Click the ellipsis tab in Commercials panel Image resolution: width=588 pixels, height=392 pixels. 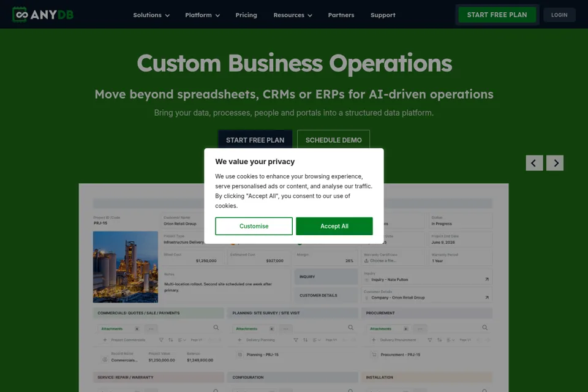[x=151, y=328]
